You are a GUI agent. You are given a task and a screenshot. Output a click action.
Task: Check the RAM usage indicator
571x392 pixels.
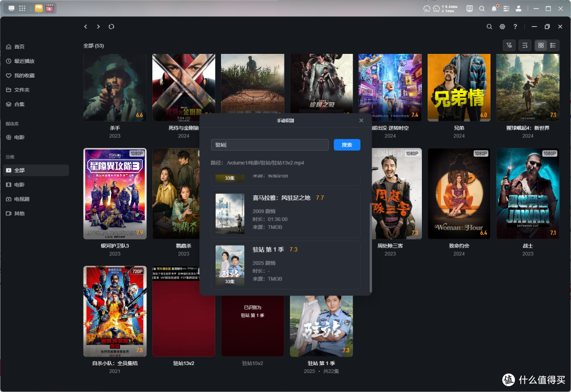[x=436, y=9]
